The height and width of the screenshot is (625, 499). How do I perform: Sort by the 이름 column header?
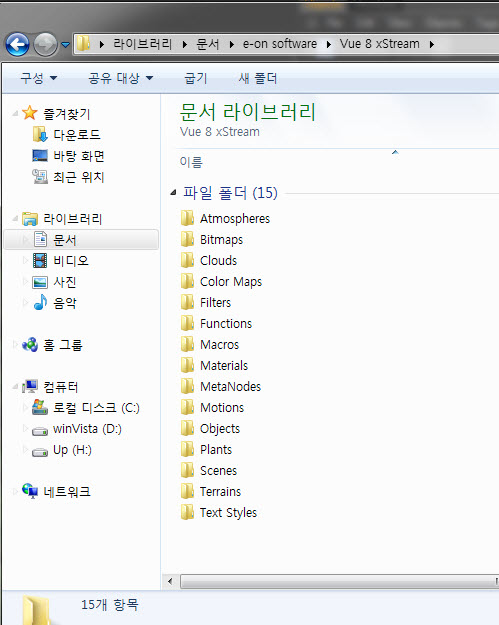[191, 162]
